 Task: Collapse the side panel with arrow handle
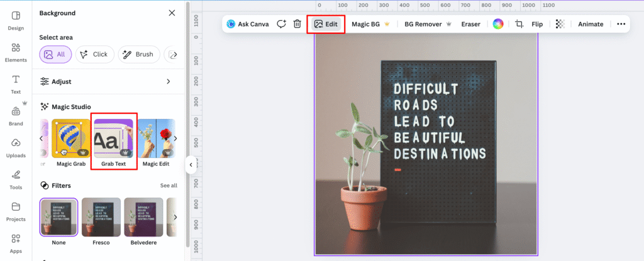pyautogui.click(x=190, y=165)
